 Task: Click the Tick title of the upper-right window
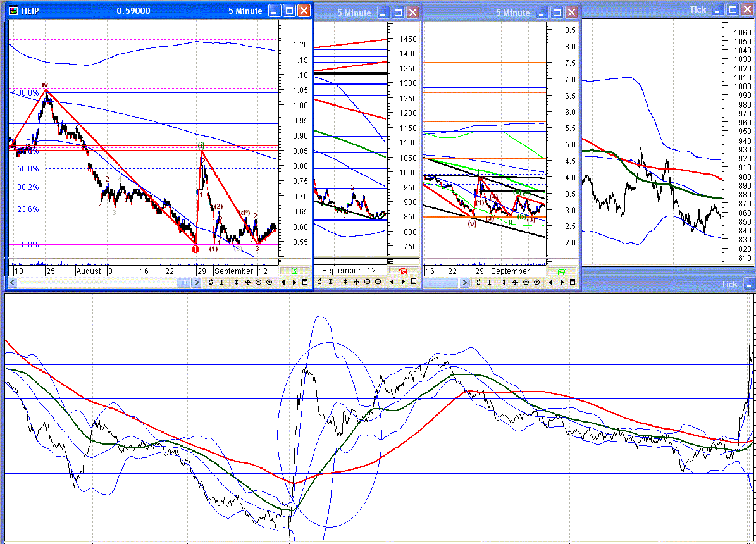698,9
